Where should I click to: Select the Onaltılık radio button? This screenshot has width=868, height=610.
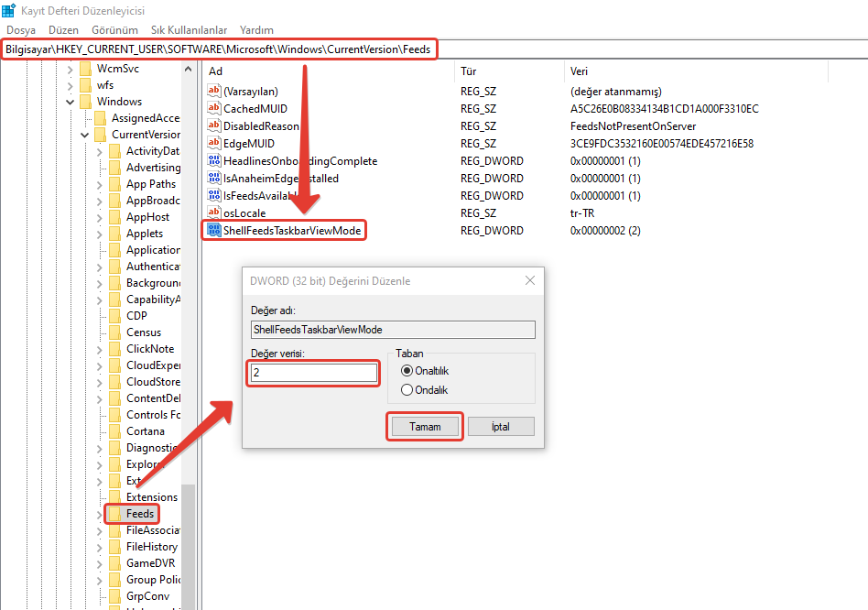click(407, 371)
